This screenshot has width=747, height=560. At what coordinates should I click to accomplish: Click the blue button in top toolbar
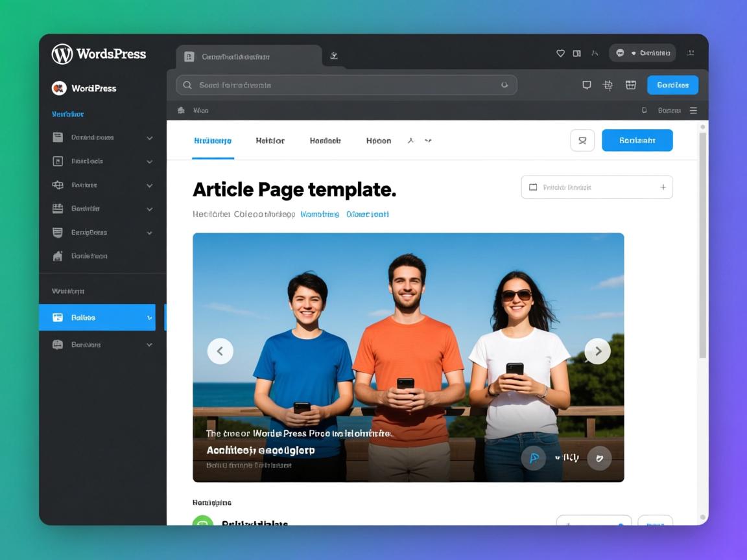[x=672, y=85]
